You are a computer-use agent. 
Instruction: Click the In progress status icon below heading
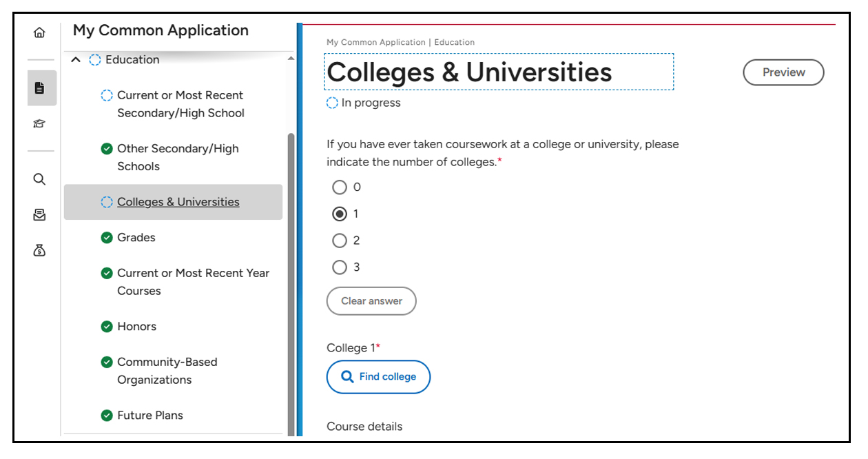tap(331, 102)
